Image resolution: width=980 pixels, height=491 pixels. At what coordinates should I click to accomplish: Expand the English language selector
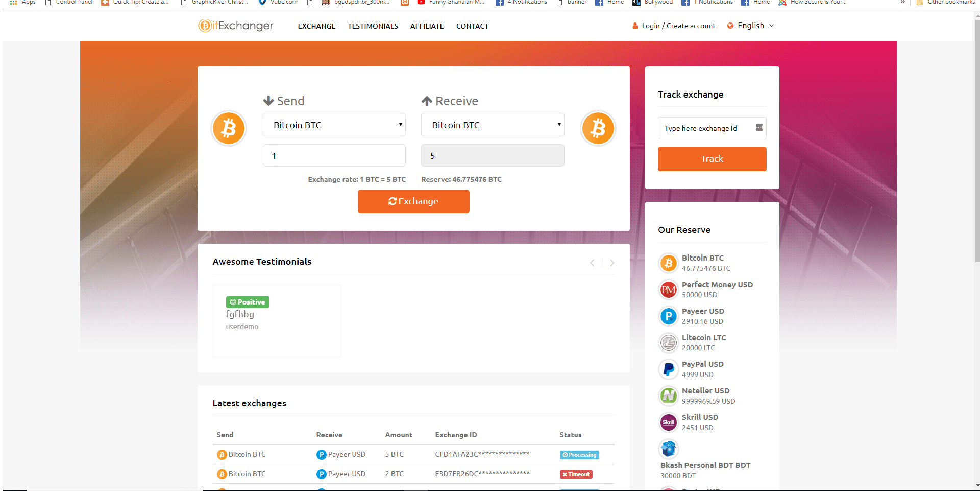coord(751,26)
